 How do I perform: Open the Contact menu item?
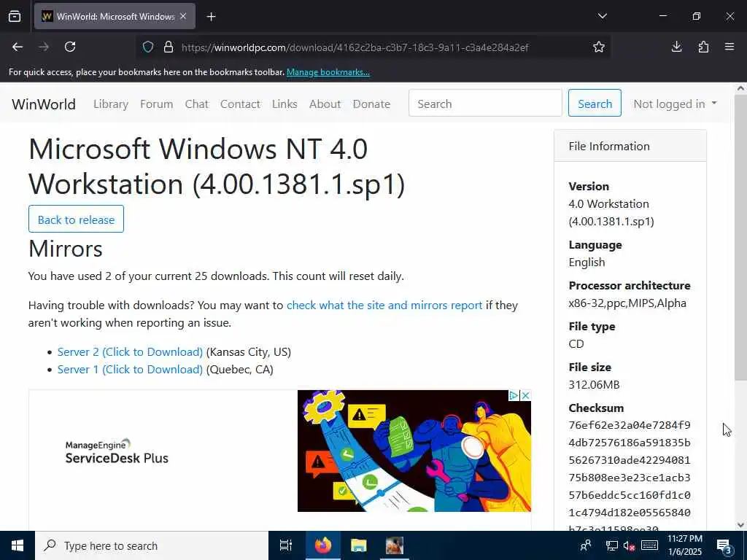(x=240, y=104)
